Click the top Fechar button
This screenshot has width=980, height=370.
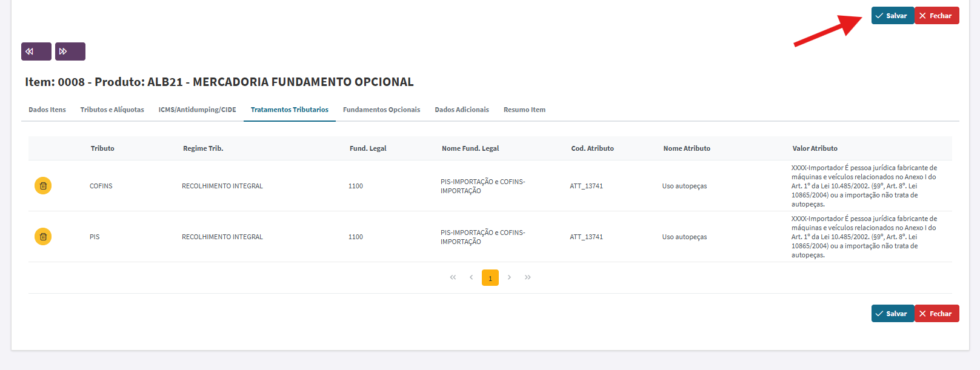[x=937, y=16]
